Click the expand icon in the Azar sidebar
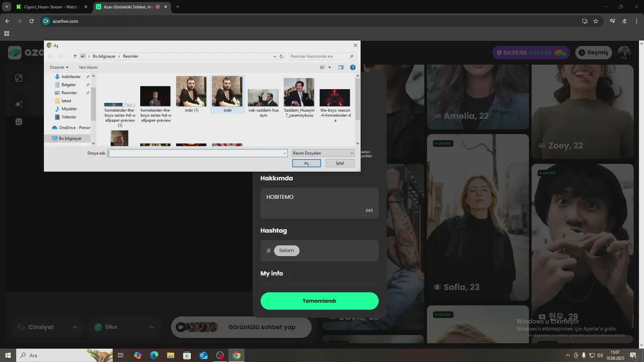 click(x=19, y=78)
